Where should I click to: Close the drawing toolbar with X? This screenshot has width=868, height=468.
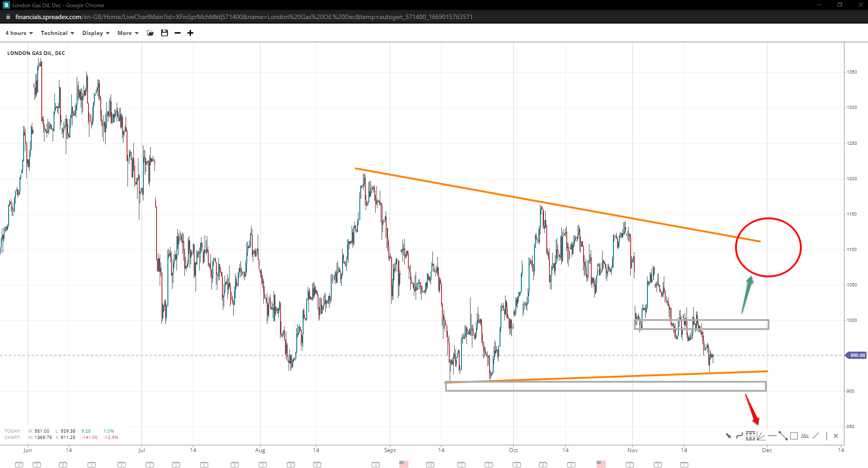click(836, 436)
